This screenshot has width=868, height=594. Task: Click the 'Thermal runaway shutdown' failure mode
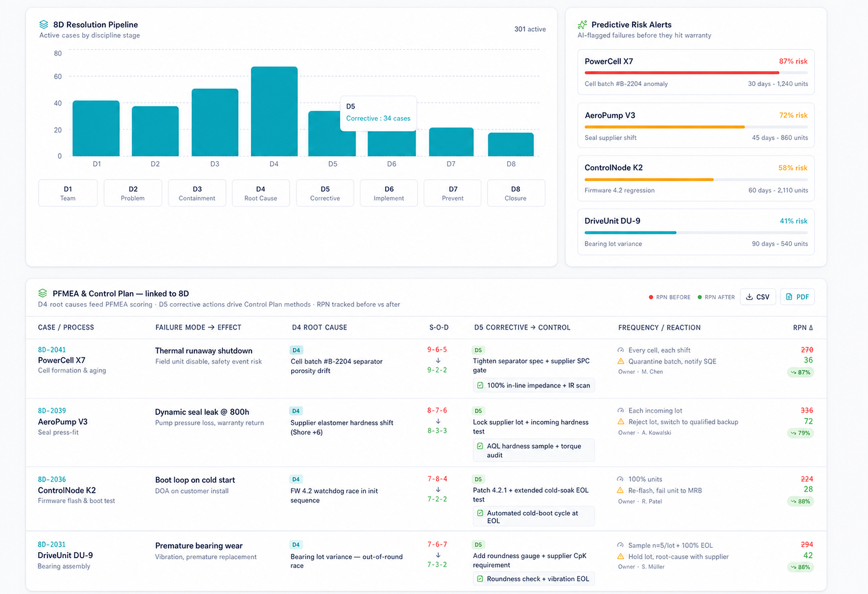pyautogui.click(x=204, y=351)
